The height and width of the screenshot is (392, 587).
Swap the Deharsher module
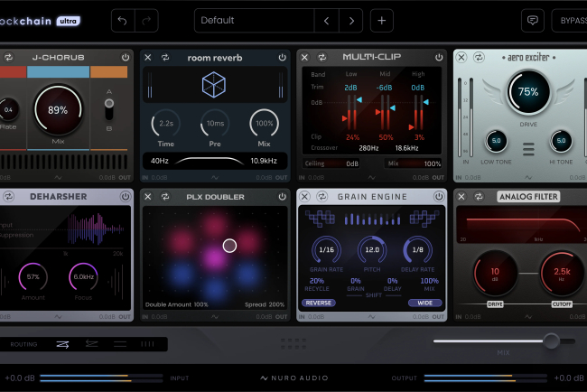pyautogui.click(x=8, y=197)
